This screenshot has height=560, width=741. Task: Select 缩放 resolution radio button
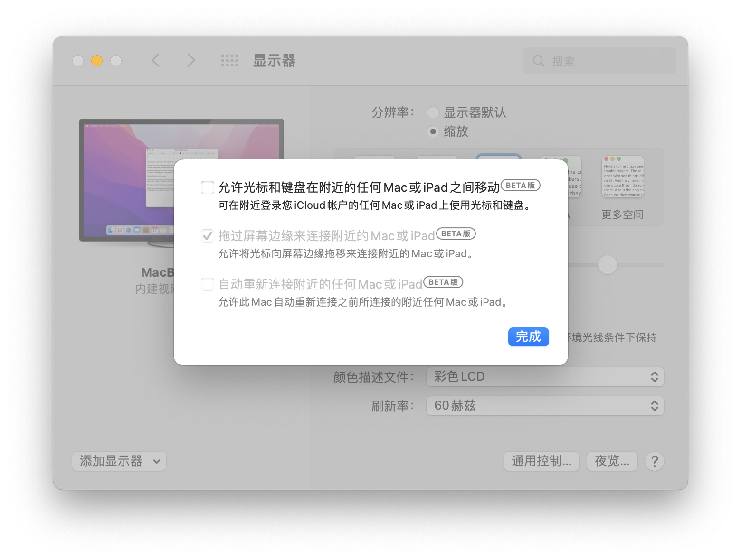[433, 131]
